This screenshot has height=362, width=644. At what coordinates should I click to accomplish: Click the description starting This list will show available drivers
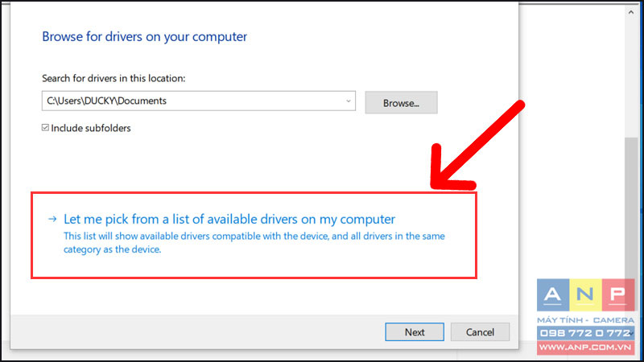pyautogui.click(x=254, y=243)
